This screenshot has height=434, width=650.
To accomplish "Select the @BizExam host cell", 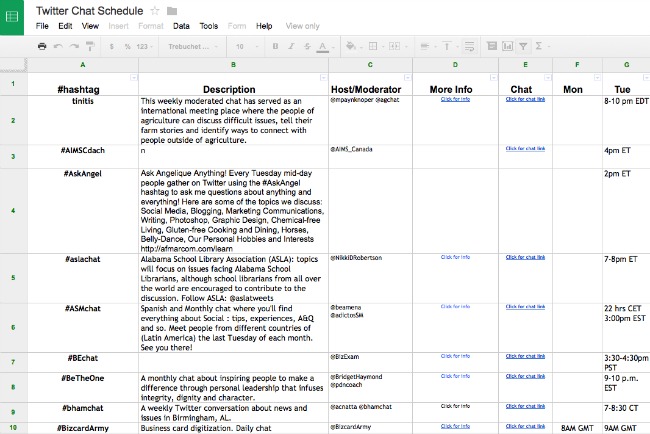I will pos(371,362).
